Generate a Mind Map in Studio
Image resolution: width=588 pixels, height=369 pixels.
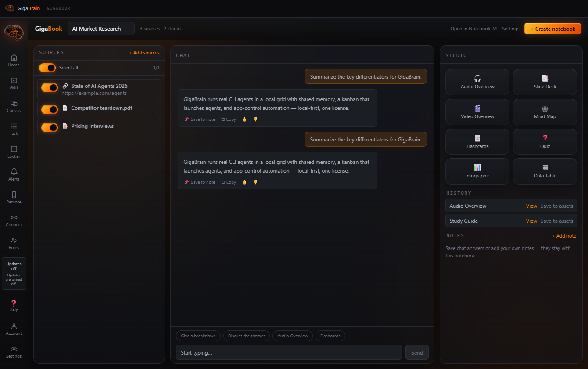tap(545, 112)
